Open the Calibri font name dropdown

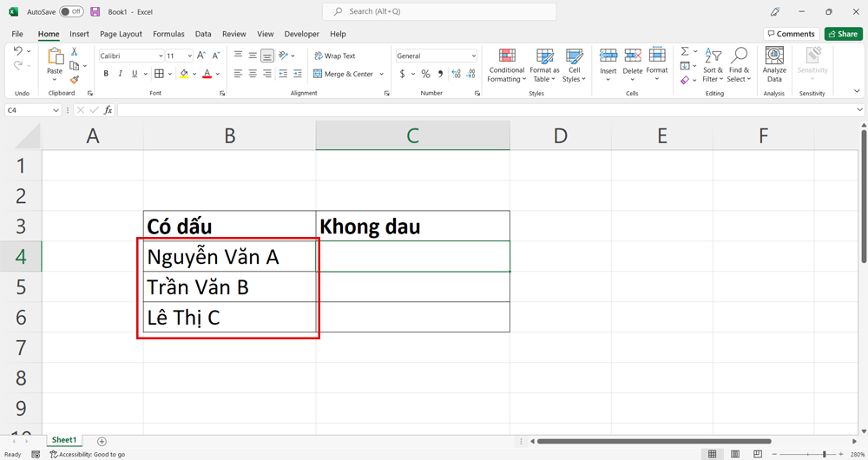pyautogui.click(x=161, y=56)
